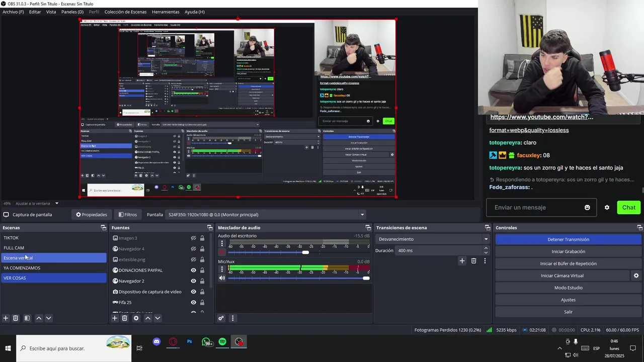Open emoji picker in chat message box
The image size is (644, 362).
pos(587,208)
